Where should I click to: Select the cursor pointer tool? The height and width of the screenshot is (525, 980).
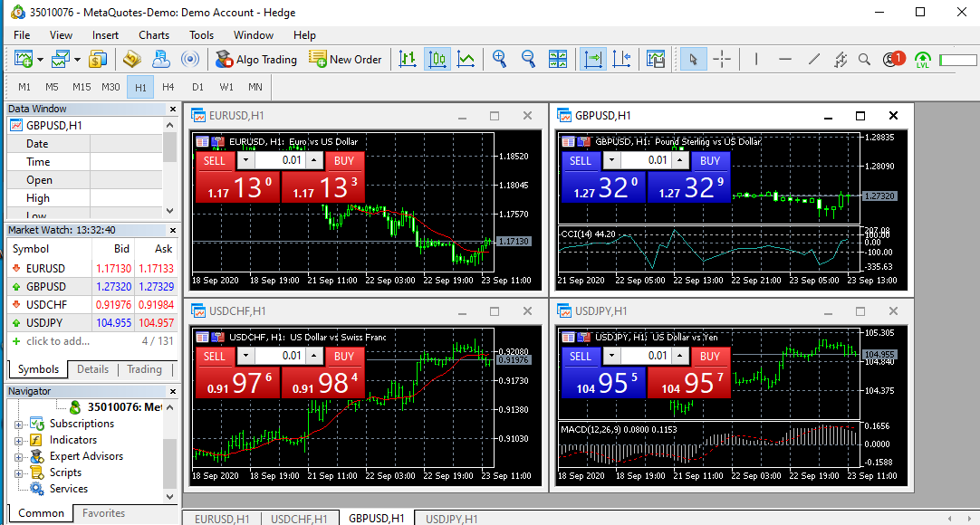click(693, 60)
